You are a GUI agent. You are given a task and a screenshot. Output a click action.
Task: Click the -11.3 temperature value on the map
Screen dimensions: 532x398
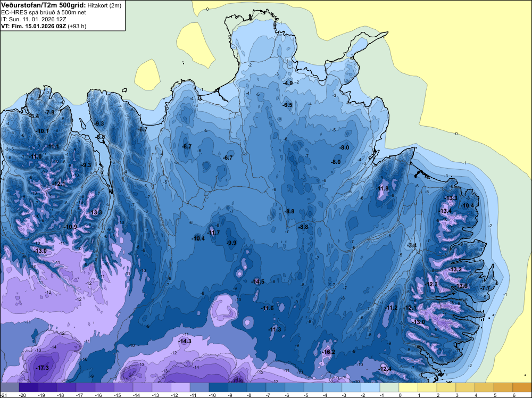(x=275, y=329)
